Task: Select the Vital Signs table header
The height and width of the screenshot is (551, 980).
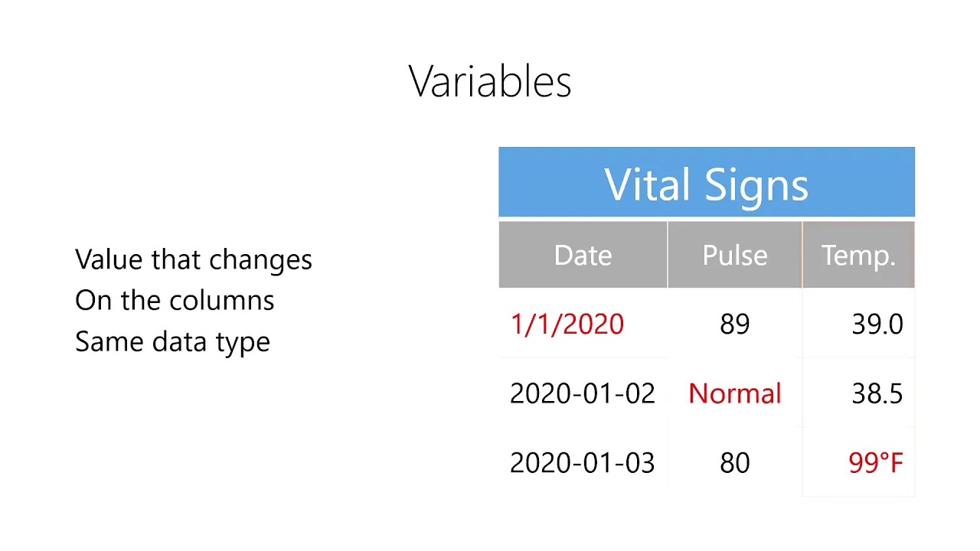Action: click(706, 182)
